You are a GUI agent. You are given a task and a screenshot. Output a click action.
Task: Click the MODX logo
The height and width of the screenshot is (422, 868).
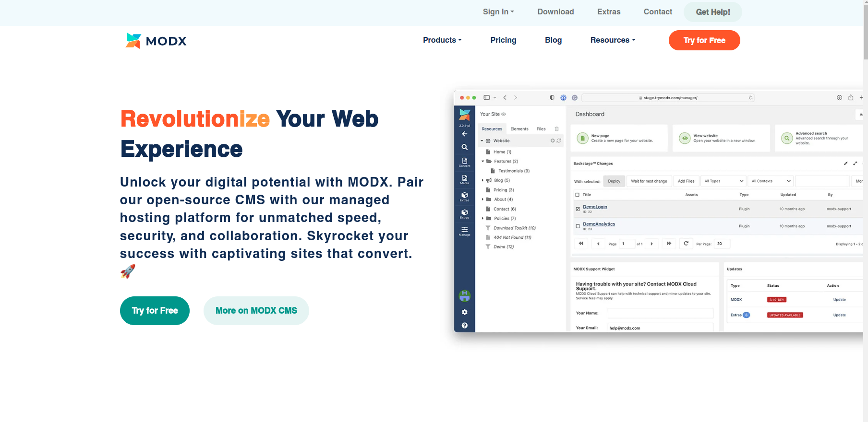click(x=156, y=41)
